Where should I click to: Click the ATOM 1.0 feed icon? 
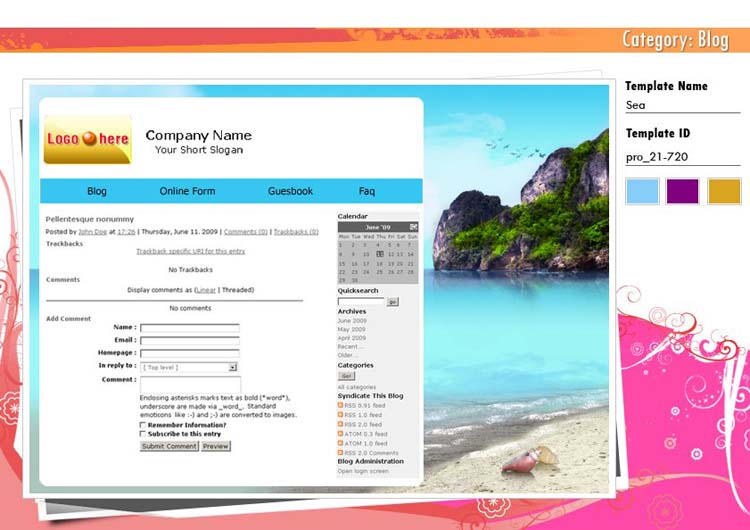click(x=341, y=443)
